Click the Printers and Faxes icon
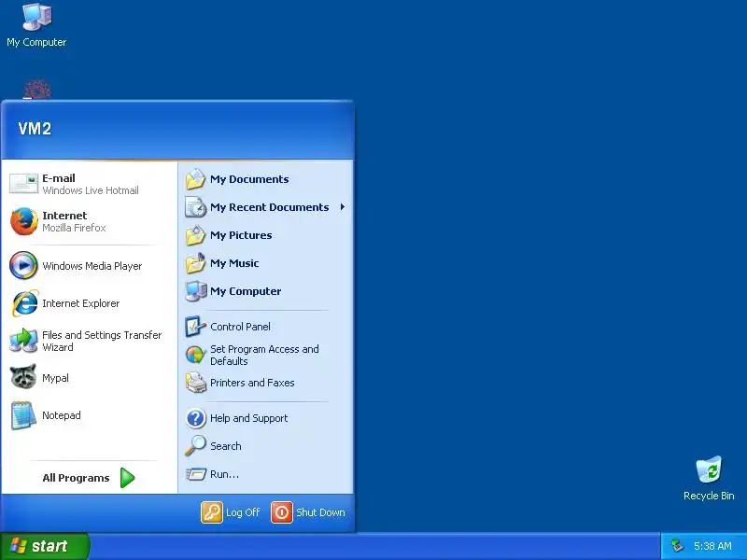Viewport: 747px width, 560px height. [195, 383]
